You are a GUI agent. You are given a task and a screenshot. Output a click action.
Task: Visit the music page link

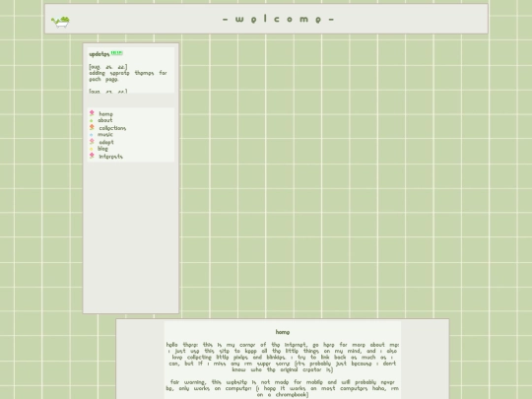tap(105, 135)
